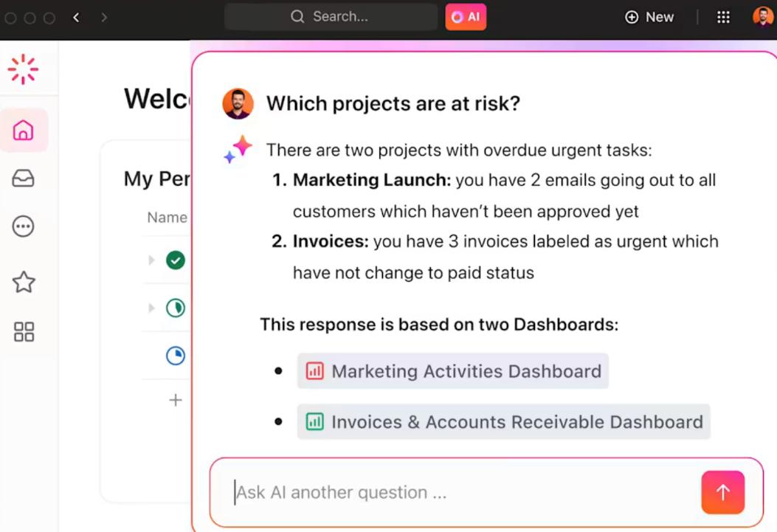Viewport: 777px width, 532px height.
Task: Toggle the green completed status circle
Action: tap(175, 260)
